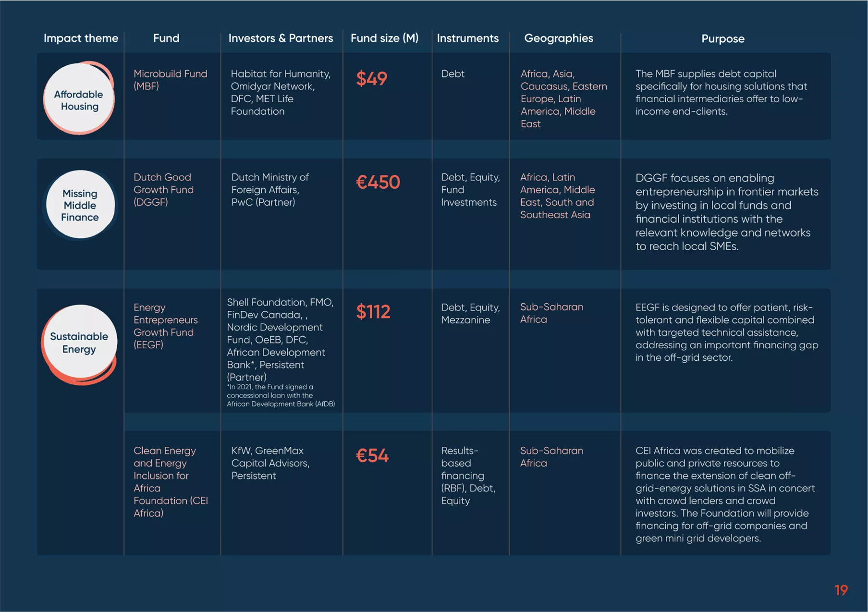Select the Sustainable Energy circle badge
This screenshot has width=868, height=612.
pyautogui.click(x=80, y=343)
